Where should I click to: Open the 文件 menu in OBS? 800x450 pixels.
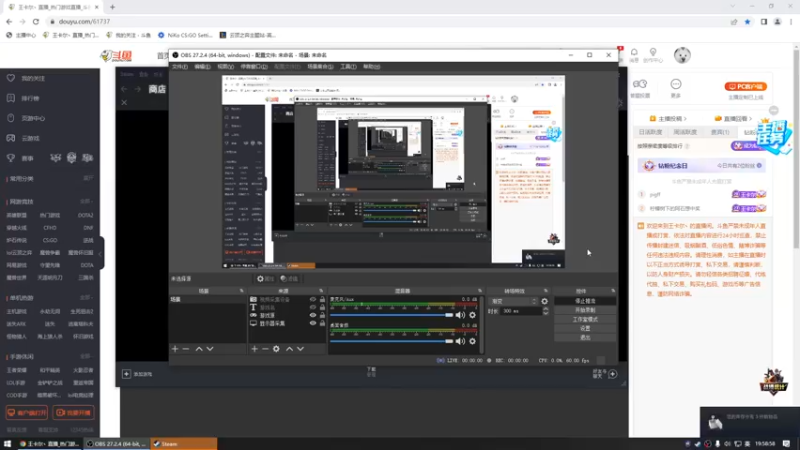point(180,67)
